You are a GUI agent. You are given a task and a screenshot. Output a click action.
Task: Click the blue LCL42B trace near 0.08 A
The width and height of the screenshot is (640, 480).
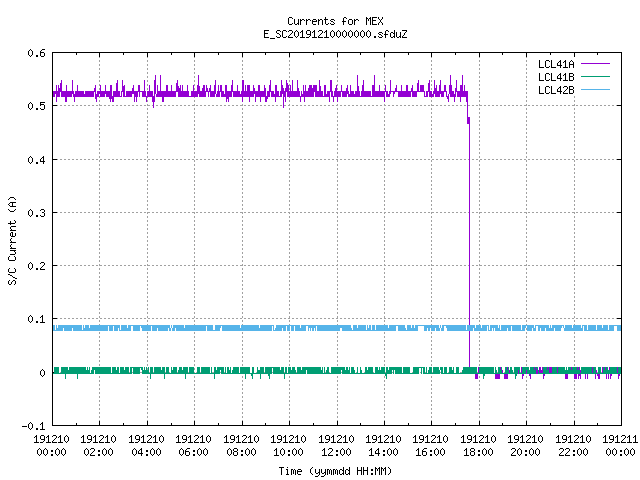tap(337, 328)
